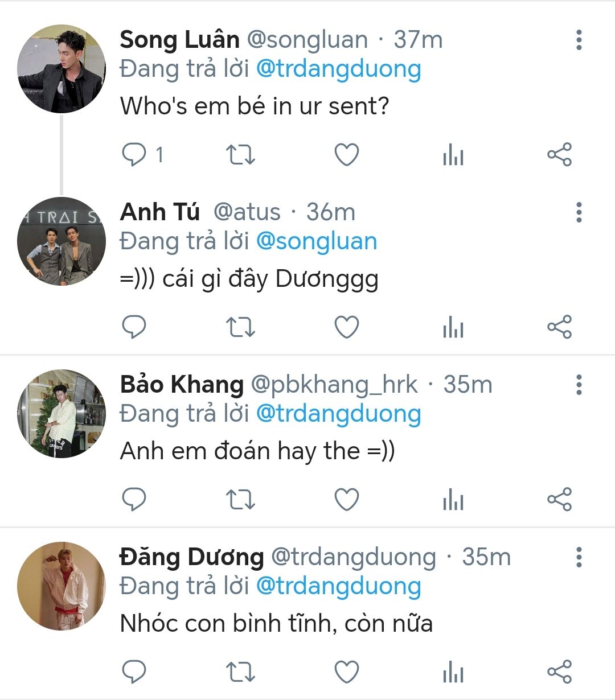
Task: Share Anh Tú's tweet
Action: pos(559,327)
